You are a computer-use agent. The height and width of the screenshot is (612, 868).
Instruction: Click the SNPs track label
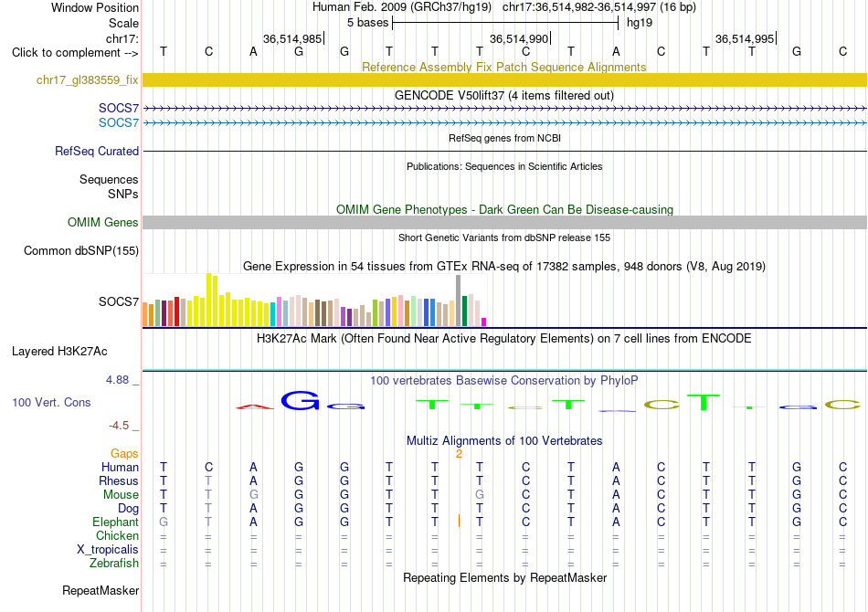[123, 195]
